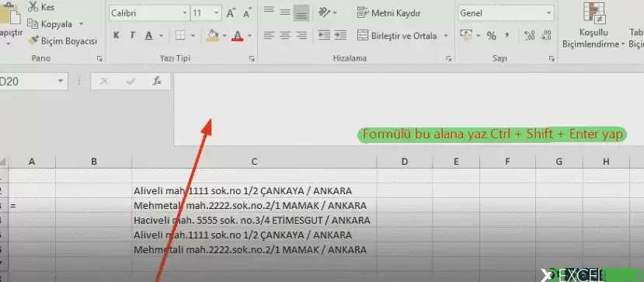The width and height of the screenshot is (644, 282).
Task: Toggle underline with the underlined A button
Action: (x=148, y=36)
